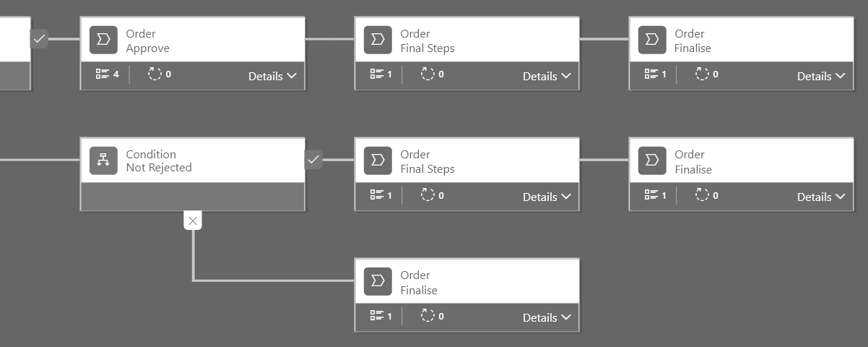Click the steps count icon in Order Approve
This screenshot has height=347, width=868.
[102, 74]
